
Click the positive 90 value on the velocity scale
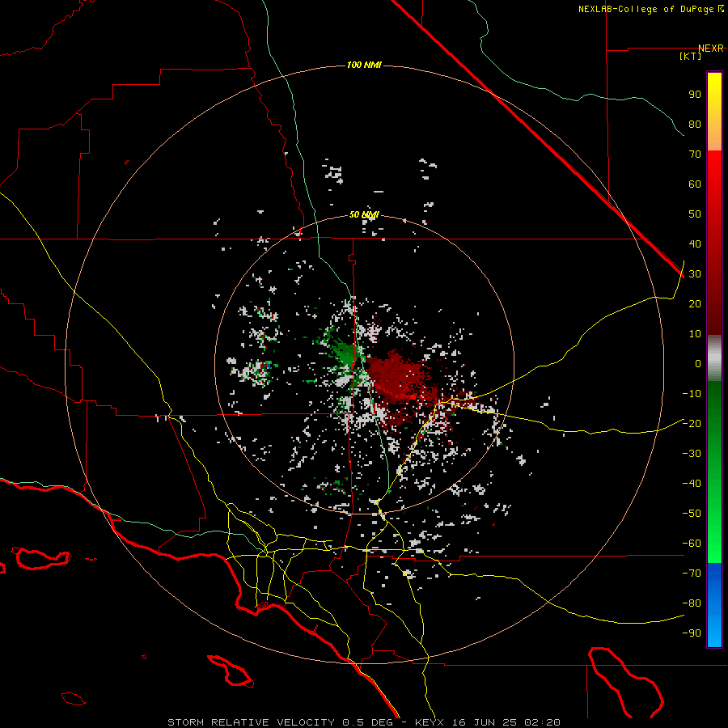pyautogui.click(x=695, y=95)
